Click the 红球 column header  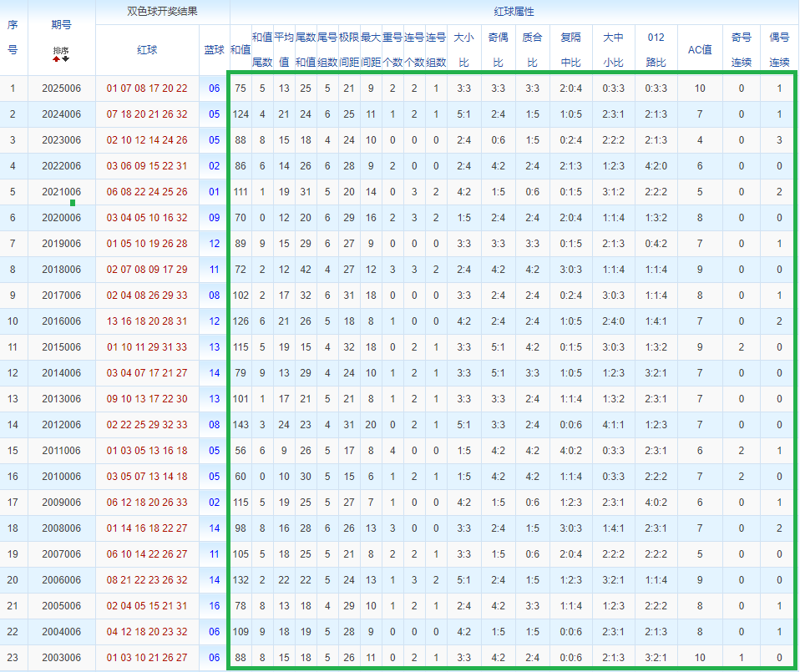click(147, 50)
